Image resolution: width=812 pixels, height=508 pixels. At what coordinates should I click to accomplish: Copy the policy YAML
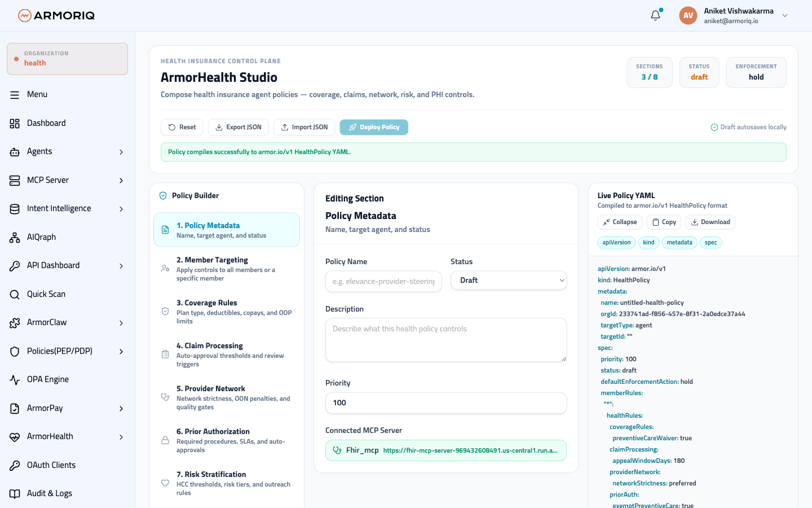pos(664,222)
